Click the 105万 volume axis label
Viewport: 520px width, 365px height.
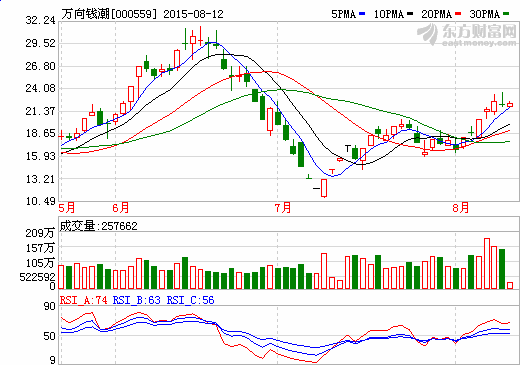point(40,263)
